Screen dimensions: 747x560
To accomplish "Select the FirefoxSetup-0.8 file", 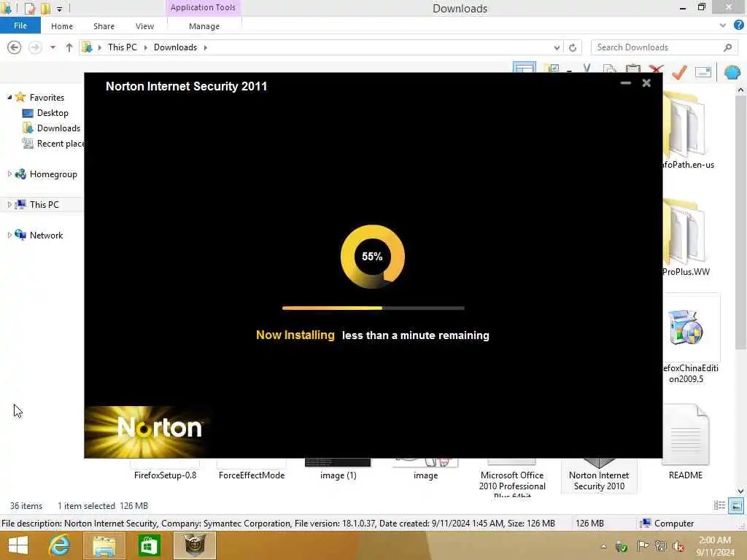I will pyautogui.click(x=165, y=470).
